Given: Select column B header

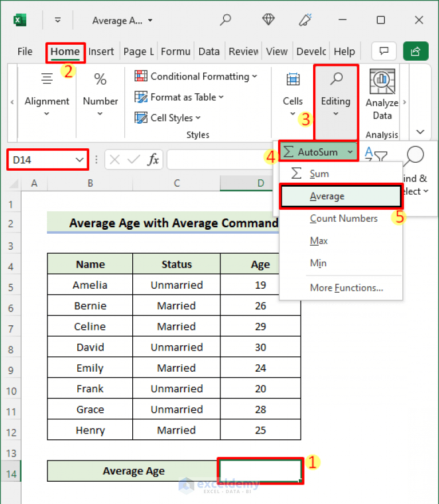Looking at the screenshot, I should [x=90, y=183].
